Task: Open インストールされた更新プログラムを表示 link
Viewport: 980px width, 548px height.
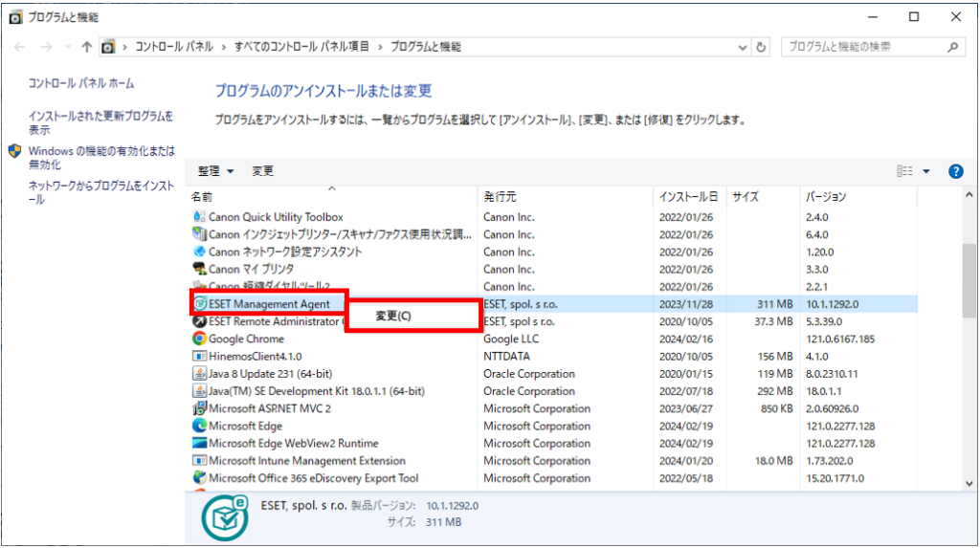Action: [100, 122]
